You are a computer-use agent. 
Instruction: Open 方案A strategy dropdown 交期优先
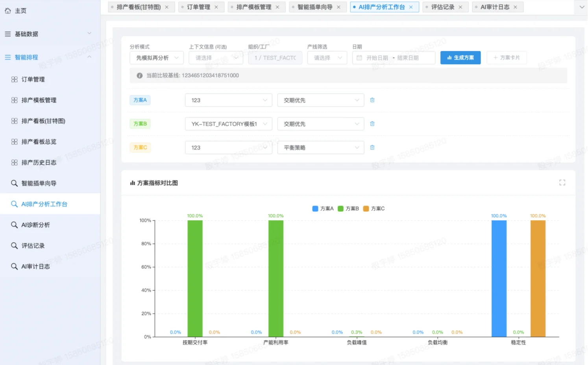point(321,100)
